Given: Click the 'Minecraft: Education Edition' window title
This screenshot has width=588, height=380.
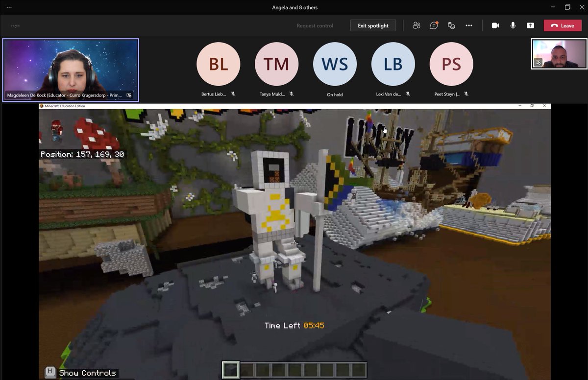Looking at the screenshot, I should [x=65, y=106].
